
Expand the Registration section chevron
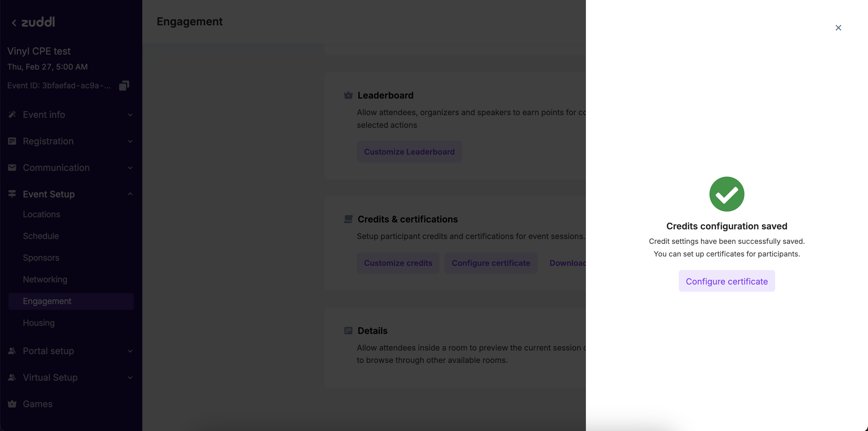[130, 142]
